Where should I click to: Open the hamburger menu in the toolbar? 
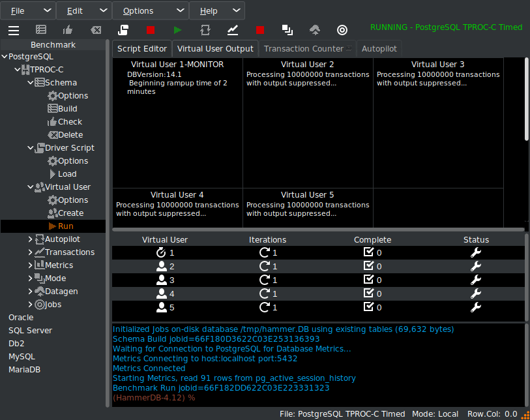coord(14,31)
